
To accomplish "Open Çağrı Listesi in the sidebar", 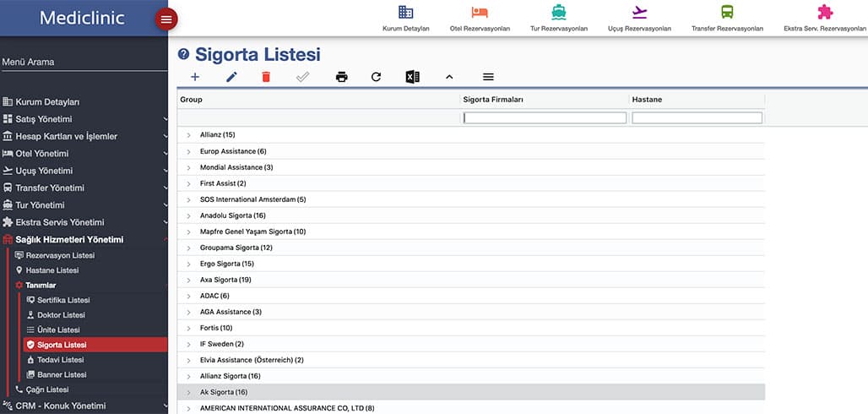I will click(x=47, y=389).
